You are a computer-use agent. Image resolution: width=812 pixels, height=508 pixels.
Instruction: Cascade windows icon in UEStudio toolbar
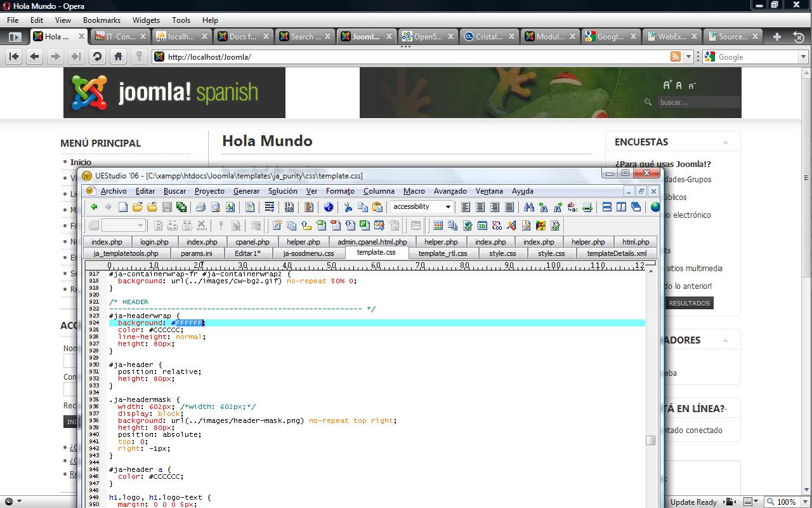point(636,207)
